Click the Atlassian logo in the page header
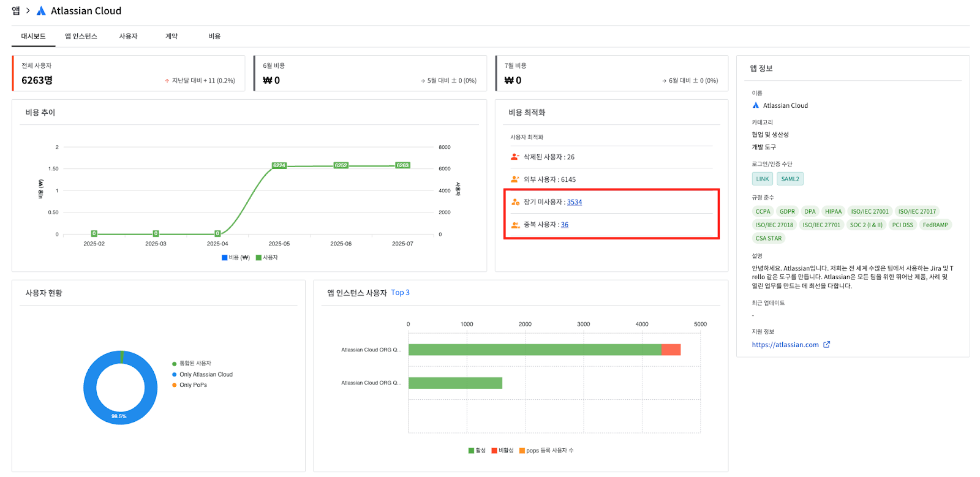Viewport: 980px width, 477px height. [41, 11]
